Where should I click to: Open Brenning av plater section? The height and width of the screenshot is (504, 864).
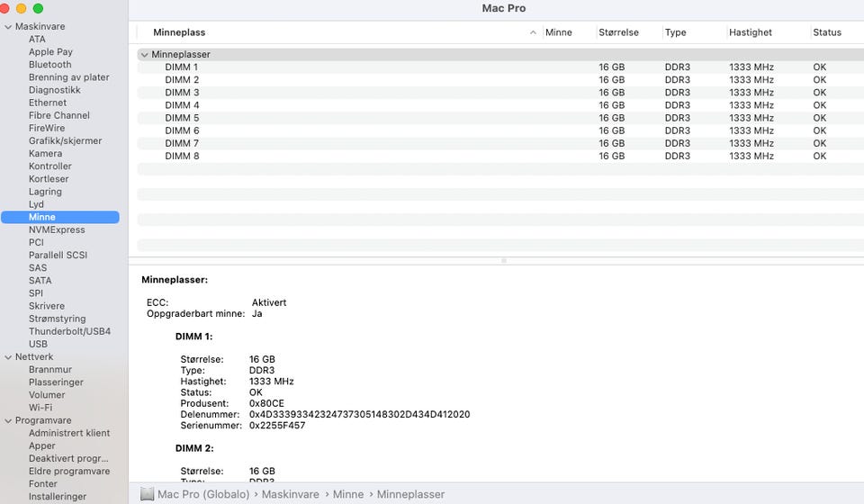(69, 77)
